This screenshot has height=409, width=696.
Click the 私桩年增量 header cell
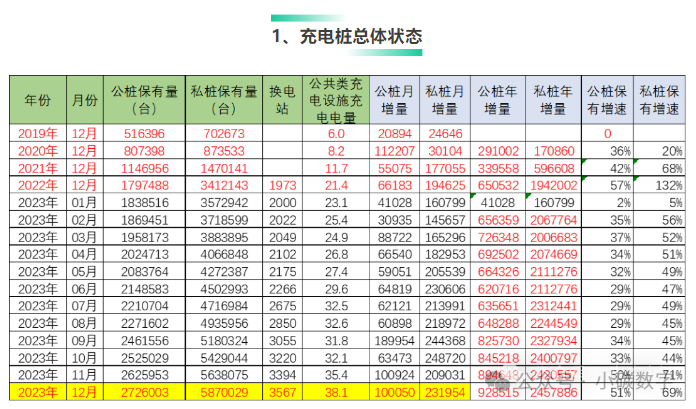click(553, 100)
